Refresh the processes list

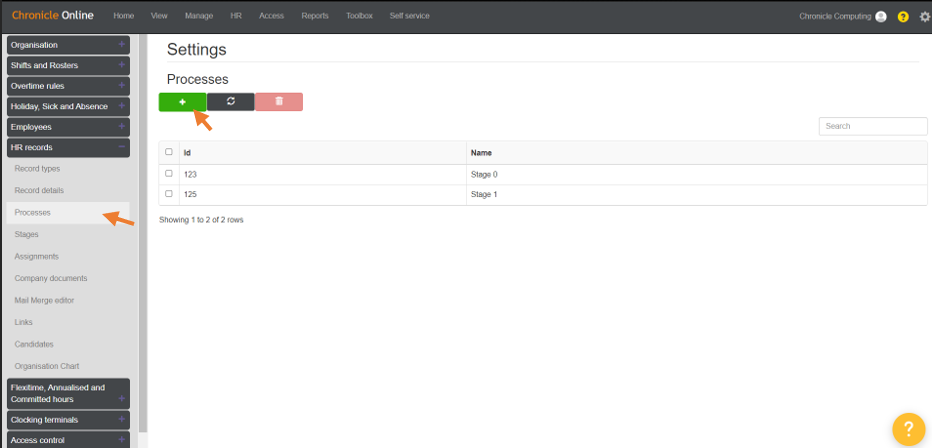coord(231,102)
